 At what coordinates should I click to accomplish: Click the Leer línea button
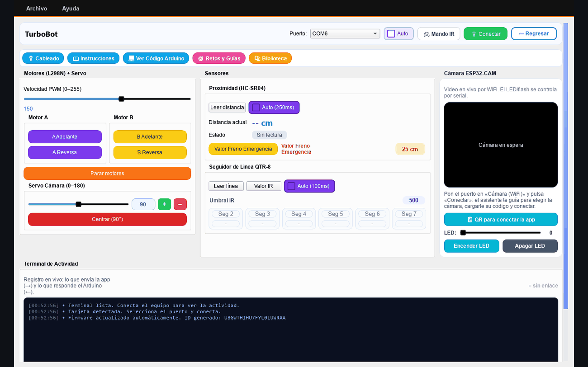click(226, 186)
